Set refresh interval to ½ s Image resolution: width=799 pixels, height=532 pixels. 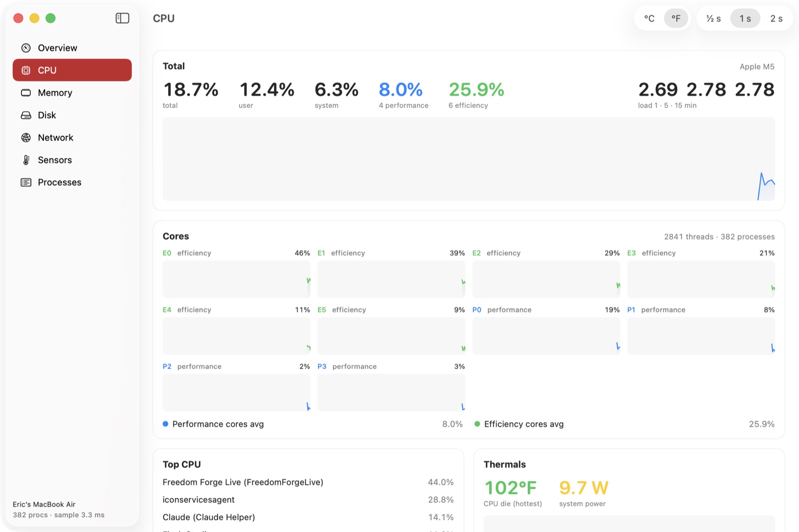(x=714, y=18)
